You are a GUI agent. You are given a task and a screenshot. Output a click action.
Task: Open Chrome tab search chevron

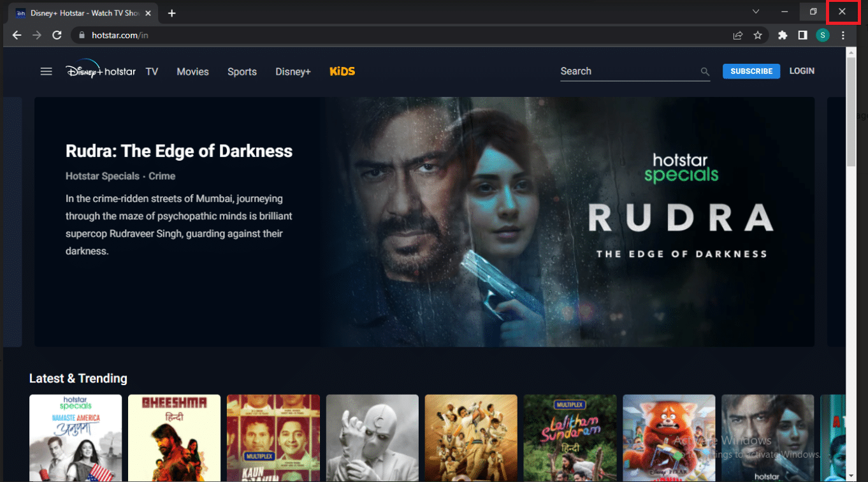(x=756, y=11)
